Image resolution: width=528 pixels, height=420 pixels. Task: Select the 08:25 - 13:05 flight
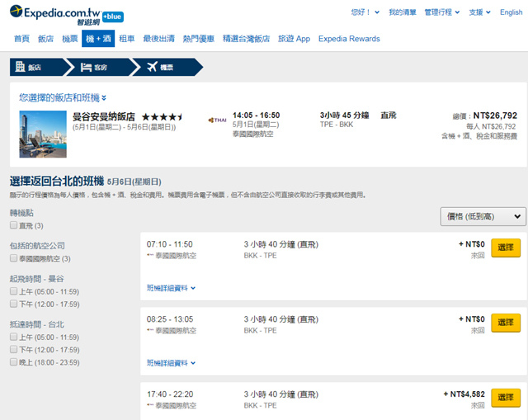tap(506, 323)
